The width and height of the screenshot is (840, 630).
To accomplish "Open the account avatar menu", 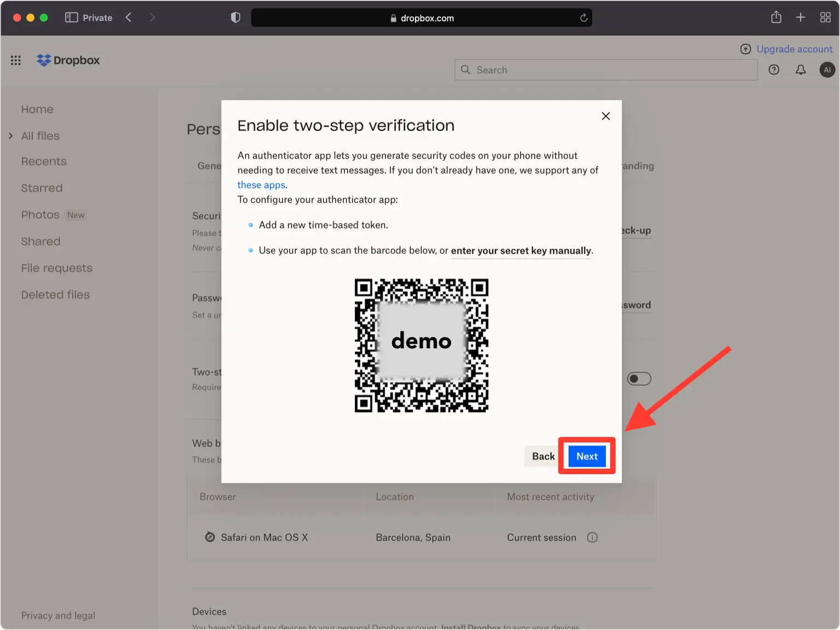I will 827,69.
